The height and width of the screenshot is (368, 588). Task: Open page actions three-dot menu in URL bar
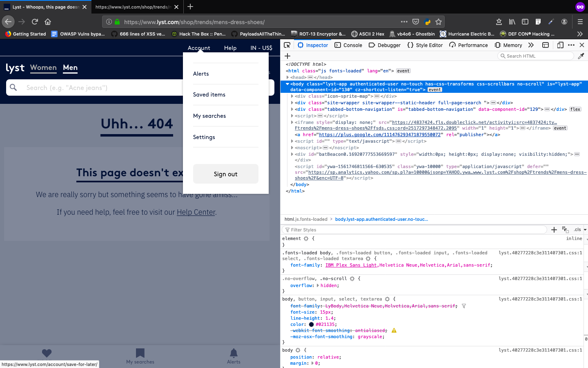[404, 22]
